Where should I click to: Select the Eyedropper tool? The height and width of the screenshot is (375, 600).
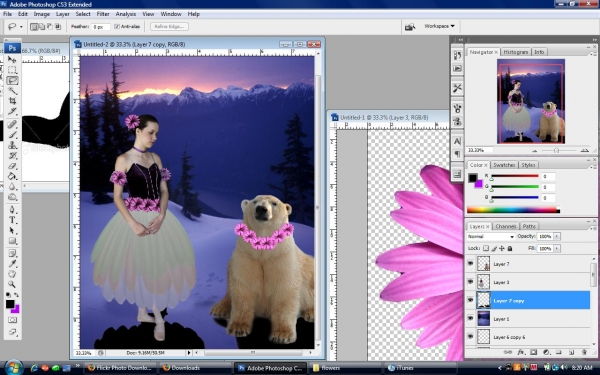[12, 264]
